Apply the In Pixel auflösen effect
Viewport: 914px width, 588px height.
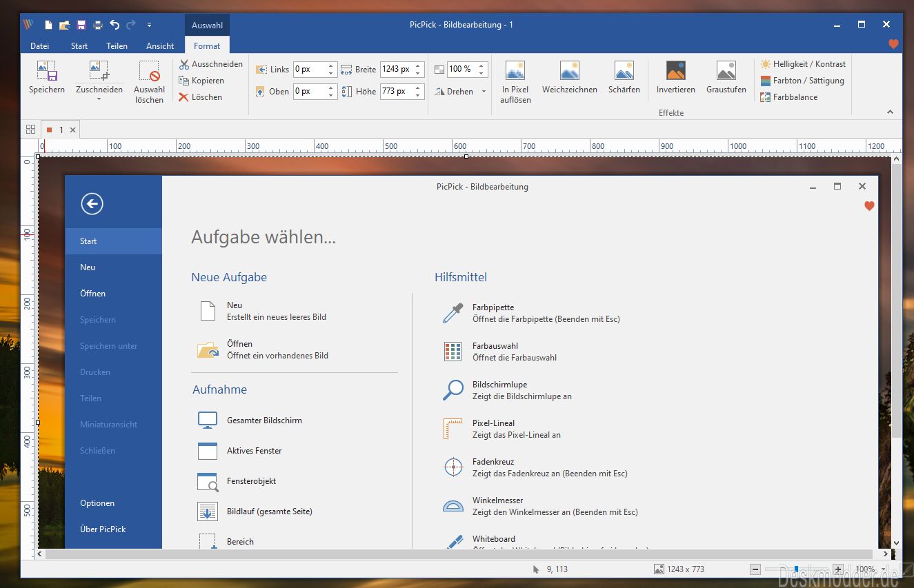[x=515, y=81]
